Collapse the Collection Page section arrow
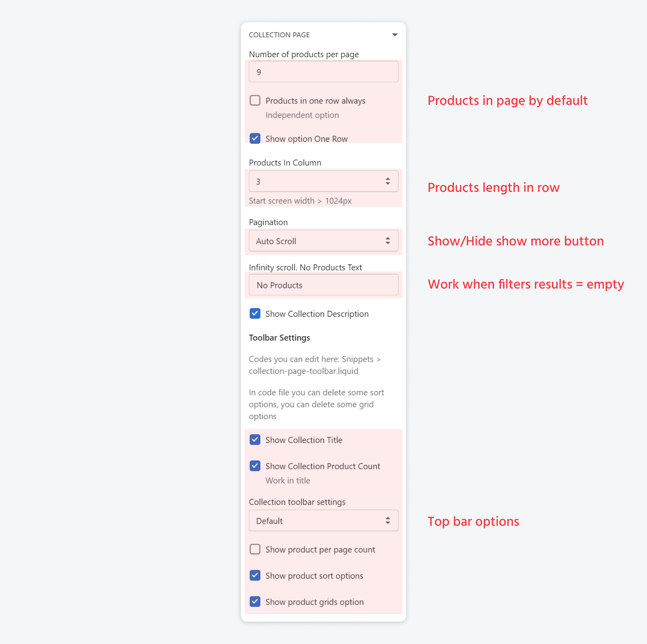 pos(395,35)
